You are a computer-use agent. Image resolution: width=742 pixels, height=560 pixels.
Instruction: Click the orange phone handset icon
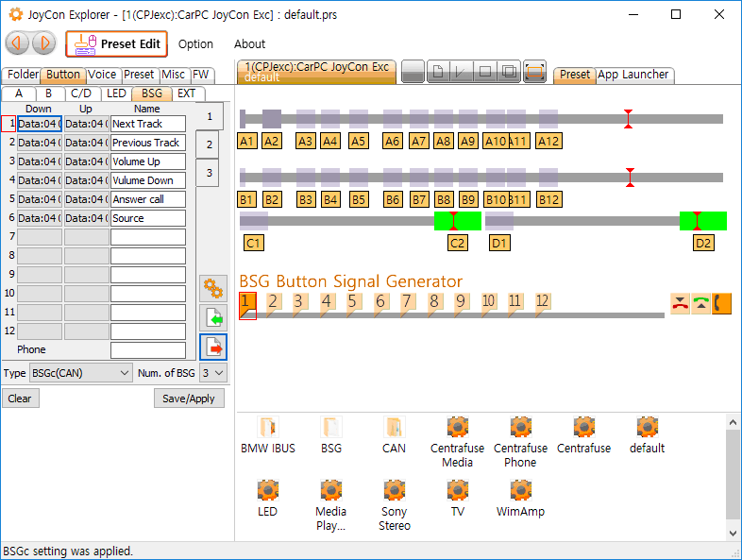click(x=721, y=303)
